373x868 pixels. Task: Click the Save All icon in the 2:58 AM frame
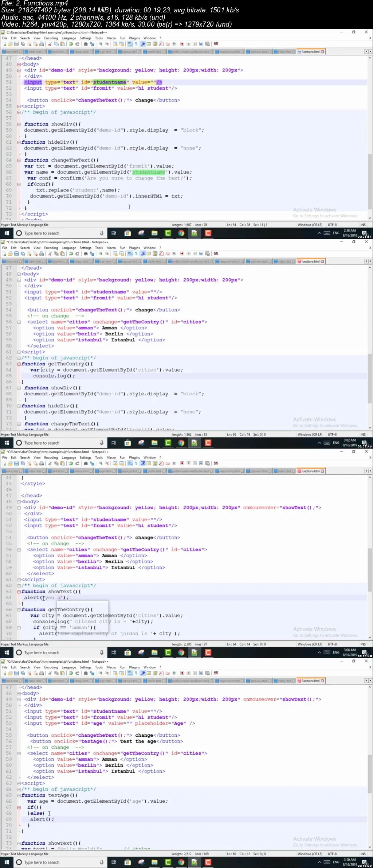(x=23, y=44)
